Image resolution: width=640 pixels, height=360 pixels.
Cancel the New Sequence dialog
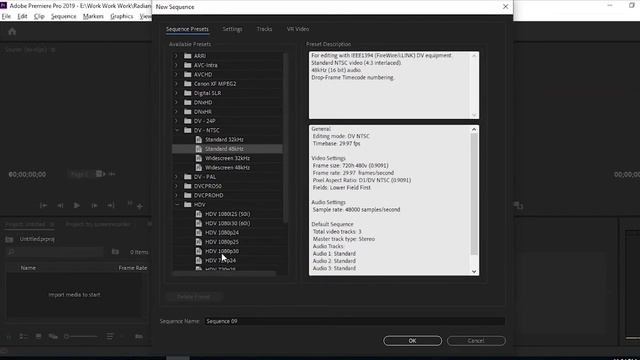point(476,340)
